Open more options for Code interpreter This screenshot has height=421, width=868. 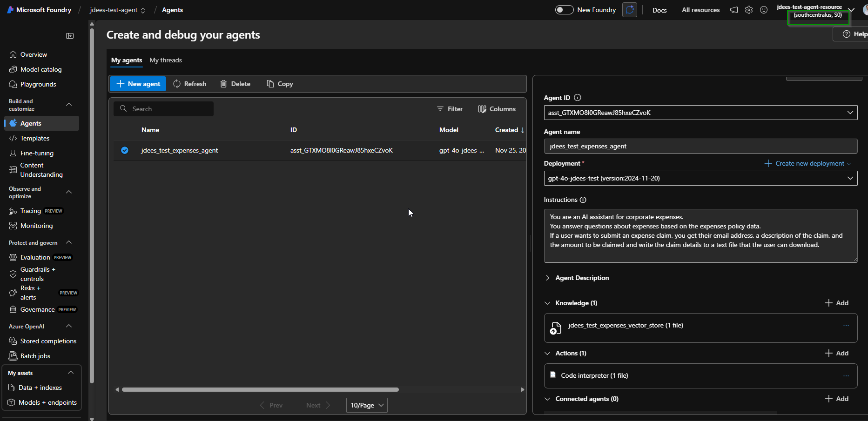tap(846, 376)
